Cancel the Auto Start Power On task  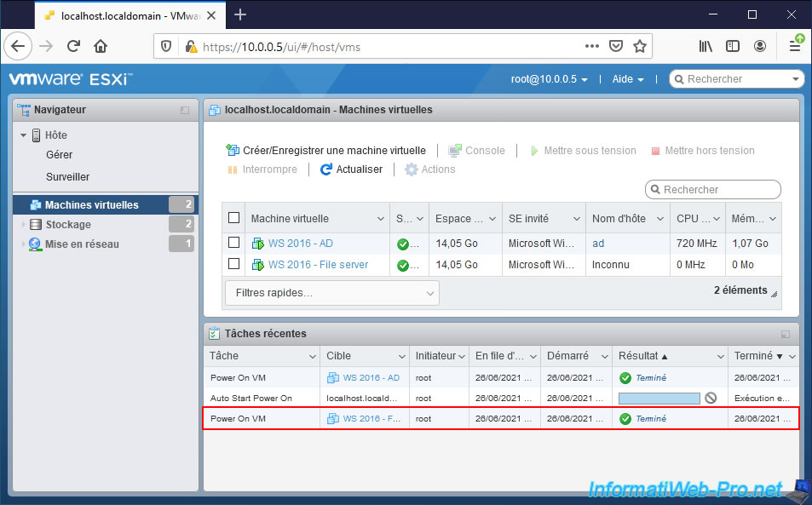(711, 398)
